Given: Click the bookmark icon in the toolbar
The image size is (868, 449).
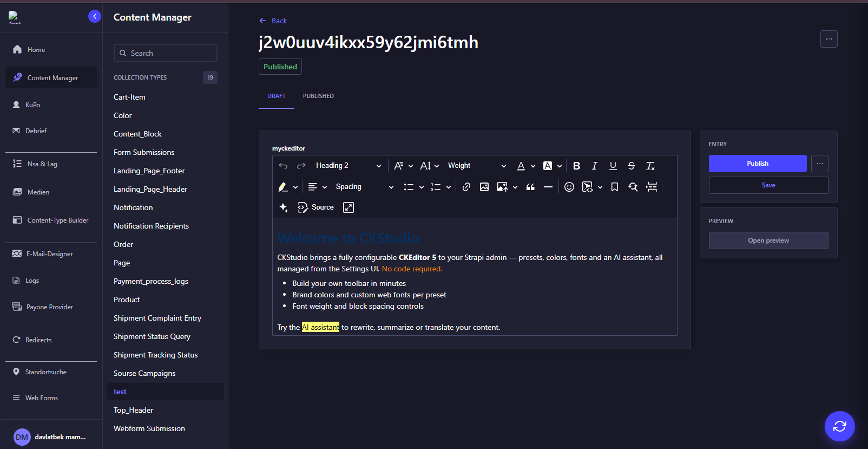Looking at the screenshot, I should point(615,187).
